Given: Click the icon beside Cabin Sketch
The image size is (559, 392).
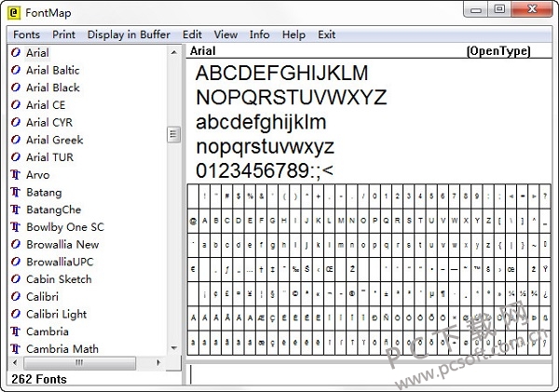Looking at the screenshot, I should [16, 279].
